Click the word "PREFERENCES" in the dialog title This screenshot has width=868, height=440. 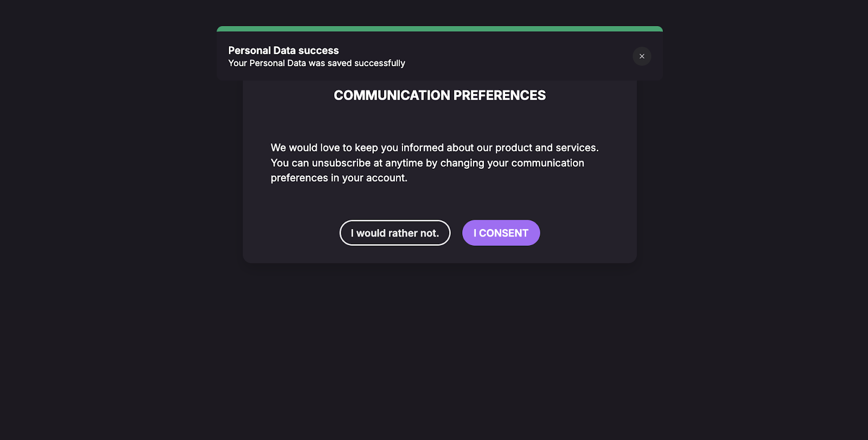click(x=500, y=95)
